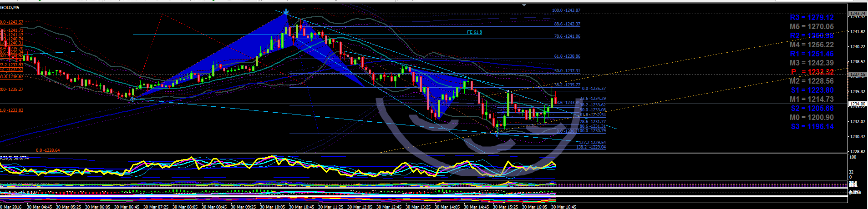Click the 1237.15 price axis marker
The height and width of the screenshot is (209, 868).
858,74
